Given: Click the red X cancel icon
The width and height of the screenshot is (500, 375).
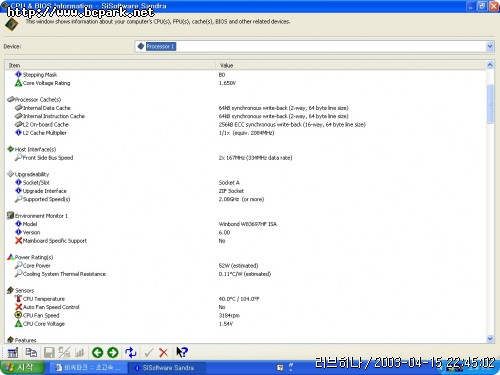Looking at the screenshot, I should coord(163,352).
